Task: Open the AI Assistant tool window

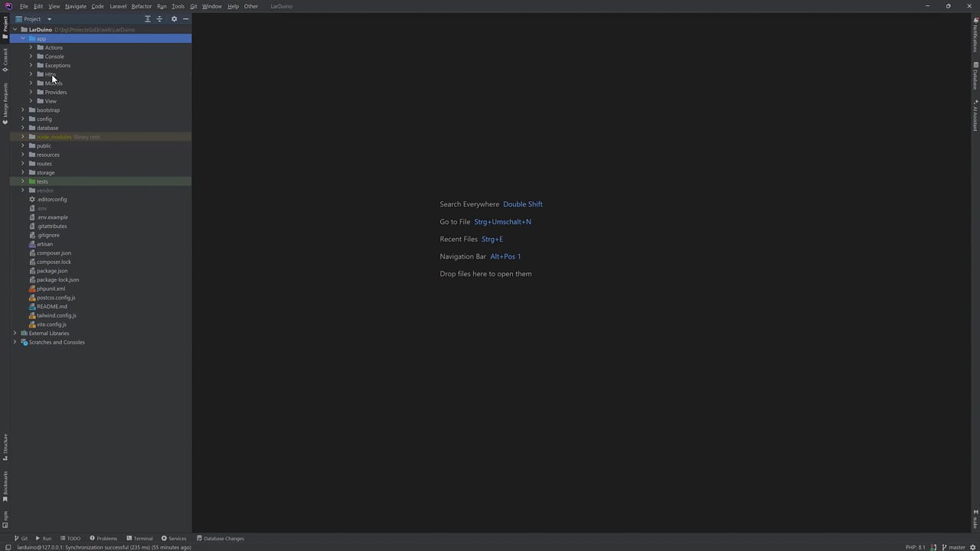Action: click(975, 115)
